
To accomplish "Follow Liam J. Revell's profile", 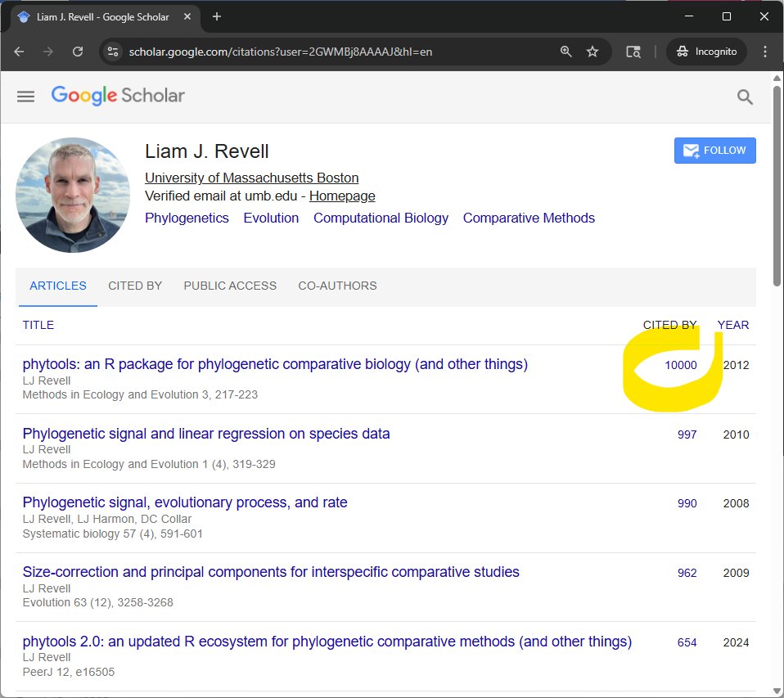I will pos(714,151).
